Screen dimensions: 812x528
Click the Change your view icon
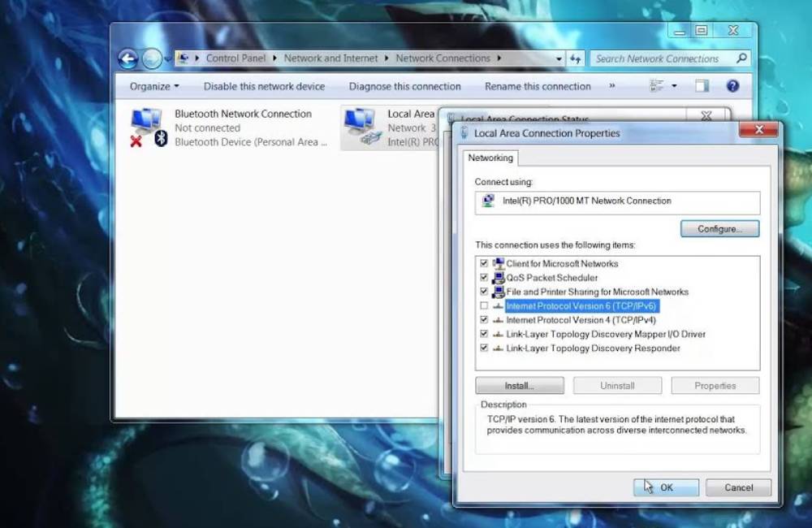click(657, 86)
